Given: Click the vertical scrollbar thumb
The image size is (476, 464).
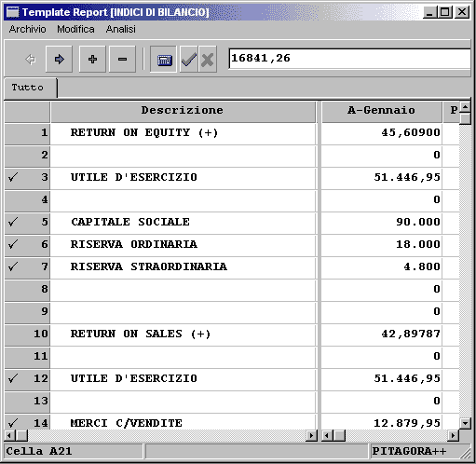Looking at the screenshot, I should 465,119.
